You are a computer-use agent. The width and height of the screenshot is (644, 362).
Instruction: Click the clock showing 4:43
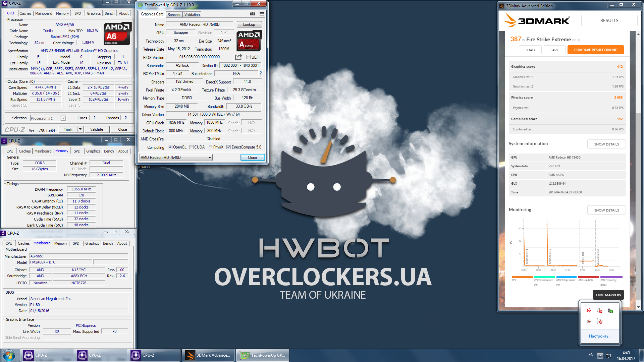tap(626, 353)
